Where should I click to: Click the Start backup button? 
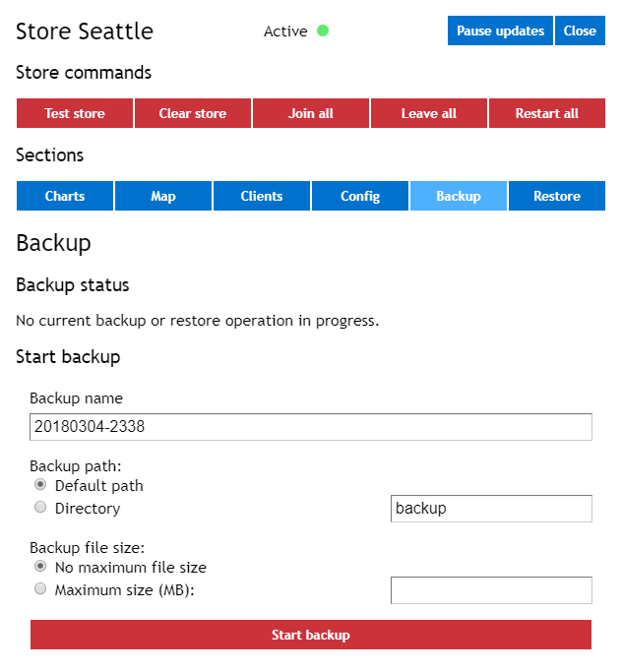coord(311,635)
